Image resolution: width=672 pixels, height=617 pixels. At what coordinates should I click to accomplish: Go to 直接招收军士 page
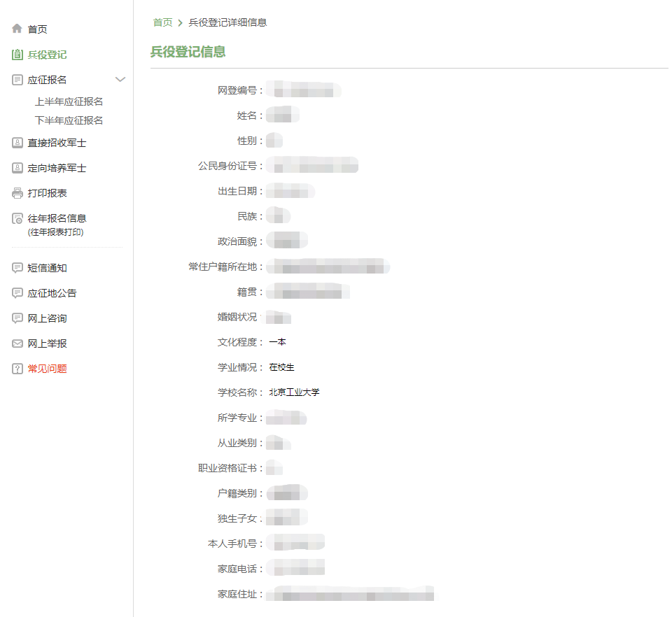click(x=57, y=143)
